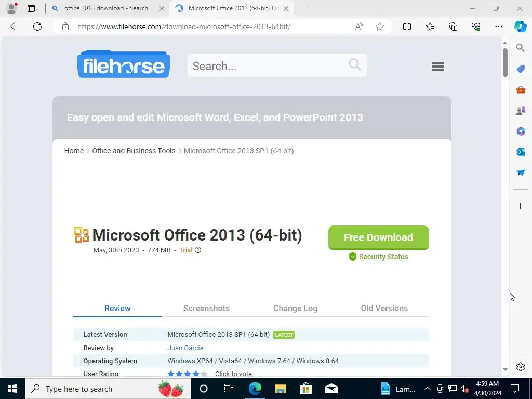The height and width of the screenshot is (399, 532).
Task: Submit search with Filehorse magnifier icon
Action: [x=354, y=64]
